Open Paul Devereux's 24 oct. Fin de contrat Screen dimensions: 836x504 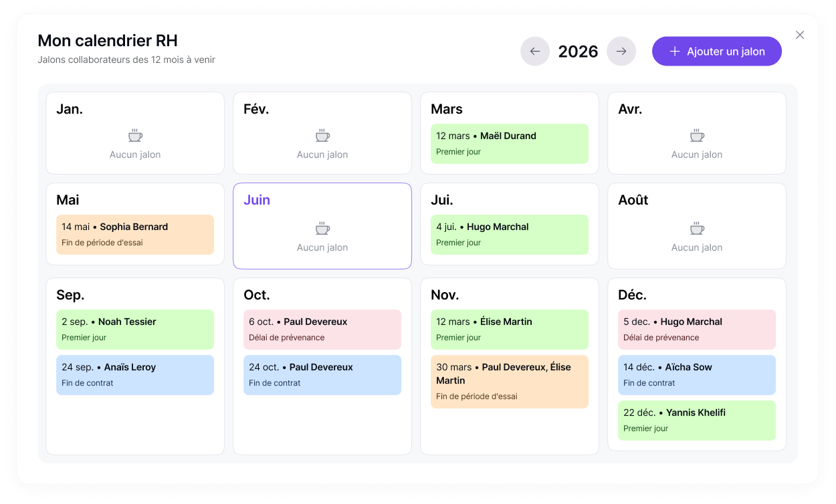click(x=322, y=375)
